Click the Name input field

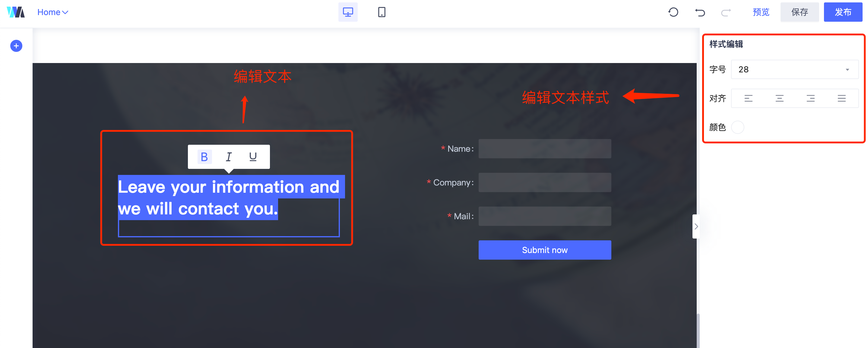point(544,149)
